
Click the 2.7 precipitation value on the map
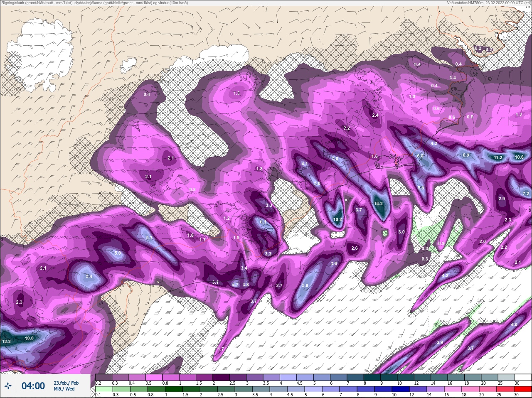[x=279, y=285]
